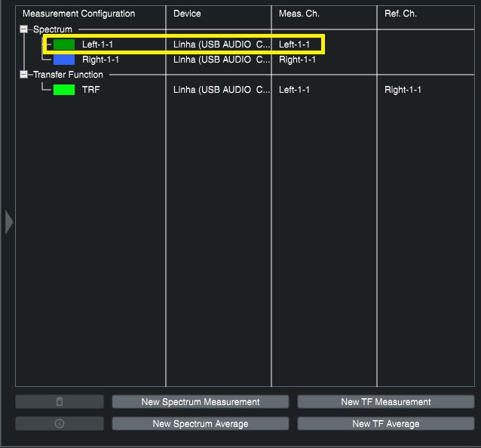Select the TRF transfer function item
481x448 pixels.
click(90, 90)
